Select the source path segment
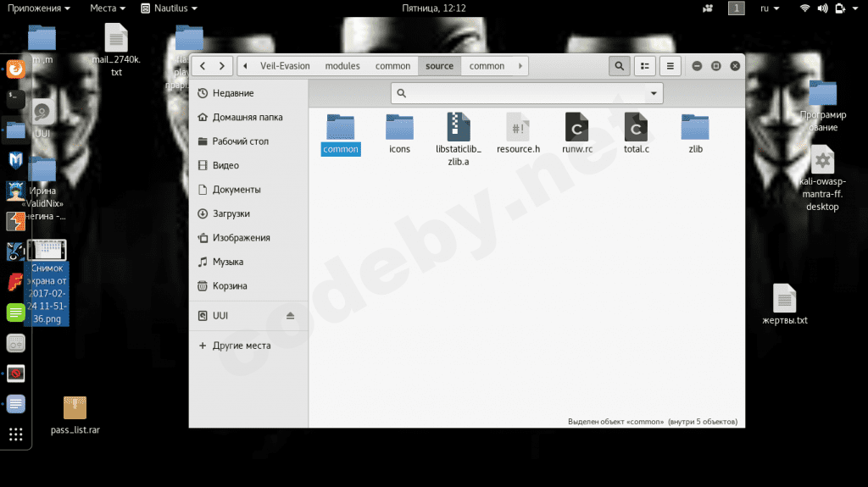 coord(440,66)
